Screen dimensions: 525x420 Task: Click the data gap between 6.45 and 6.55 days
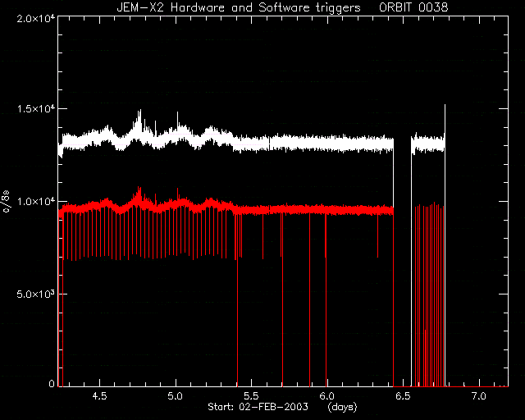[403, 261]
